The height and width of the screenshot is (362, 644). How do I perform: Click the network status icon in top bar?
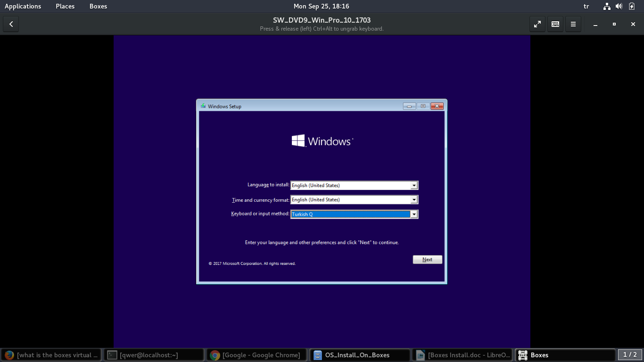607,6
